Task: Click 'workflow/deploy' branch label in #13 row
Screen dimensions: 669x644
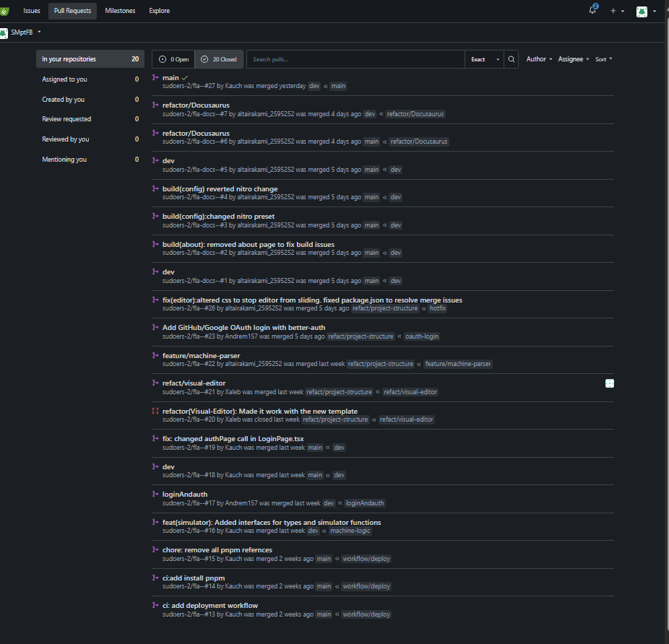Action: pos(366,614)
